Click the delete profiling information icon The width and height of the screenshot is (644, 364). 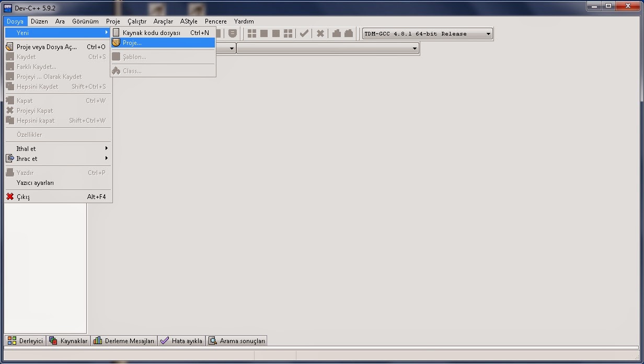tap(348, 33)
